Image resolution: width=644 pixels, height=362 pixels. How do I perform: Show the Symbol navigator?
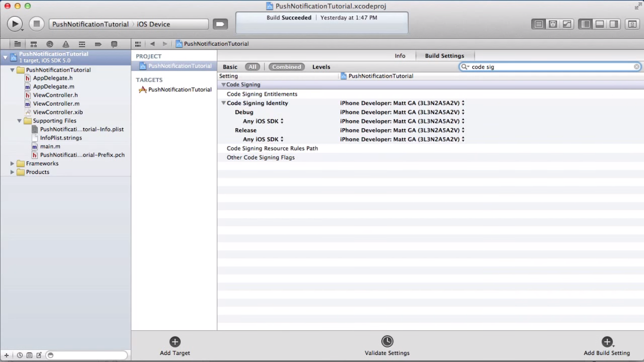[33, 44]
